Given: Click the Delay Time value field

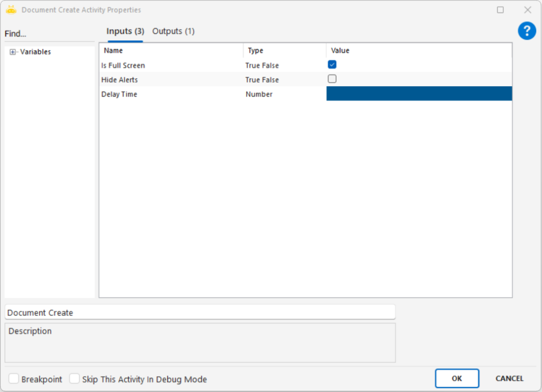Looking at the screenshot, I should [419, 94].
